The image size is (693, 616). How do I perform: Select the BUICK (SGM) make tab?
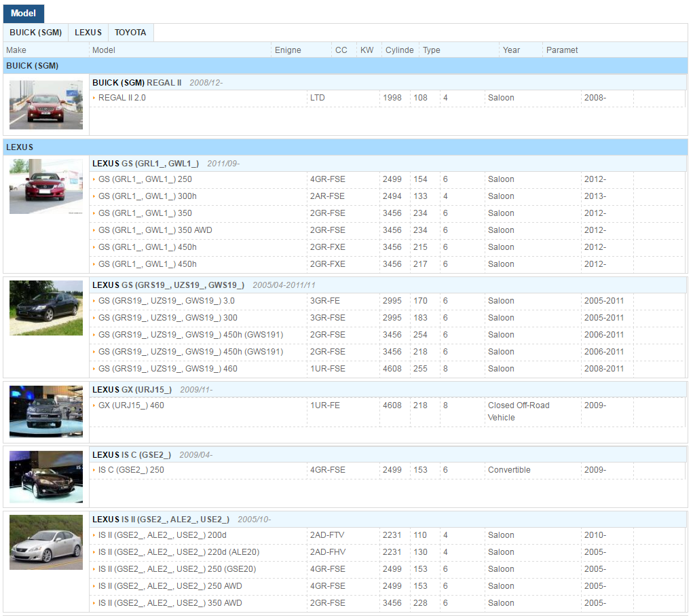36,33
